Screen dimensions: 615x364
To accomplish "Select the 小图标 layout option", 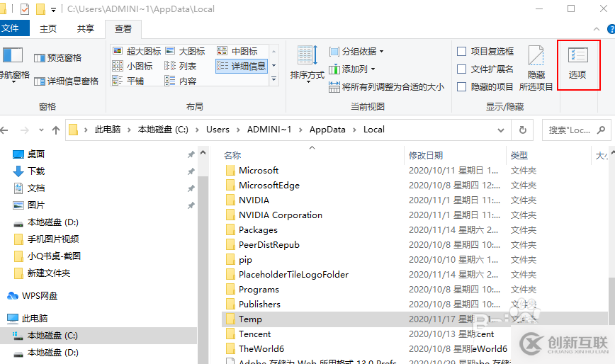I will (132, 67).
